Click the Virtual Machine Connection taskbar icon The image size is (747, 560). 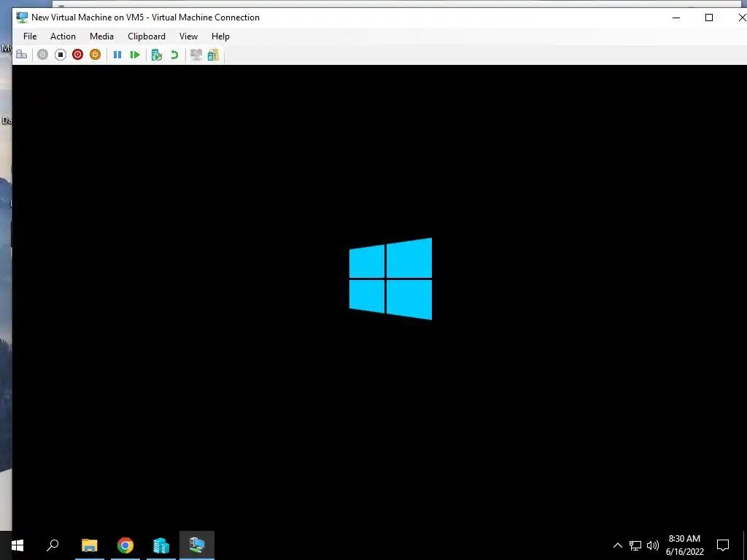(x=197, y=545)
